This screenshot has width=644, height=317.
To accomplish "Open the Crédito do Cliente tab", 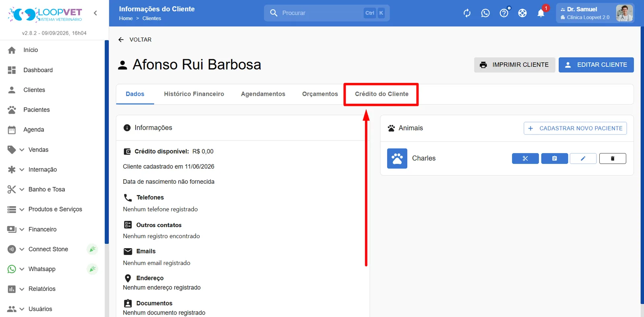I will click(x=382, y=94).
